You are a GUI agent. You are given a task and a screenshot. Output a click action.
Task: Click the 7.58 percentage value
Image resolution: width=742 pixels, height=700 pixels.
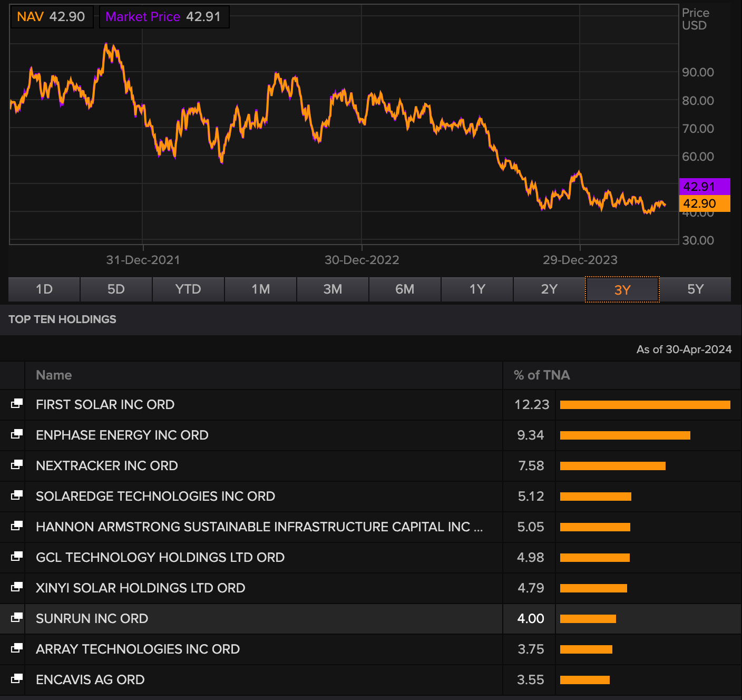coord(531,465)
